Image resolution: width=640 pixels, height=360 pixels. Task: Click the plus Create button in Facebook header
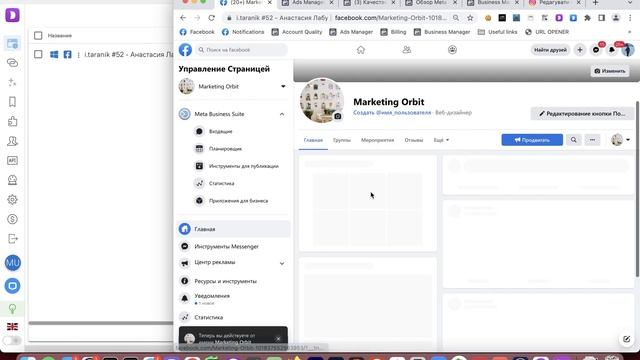580,50
